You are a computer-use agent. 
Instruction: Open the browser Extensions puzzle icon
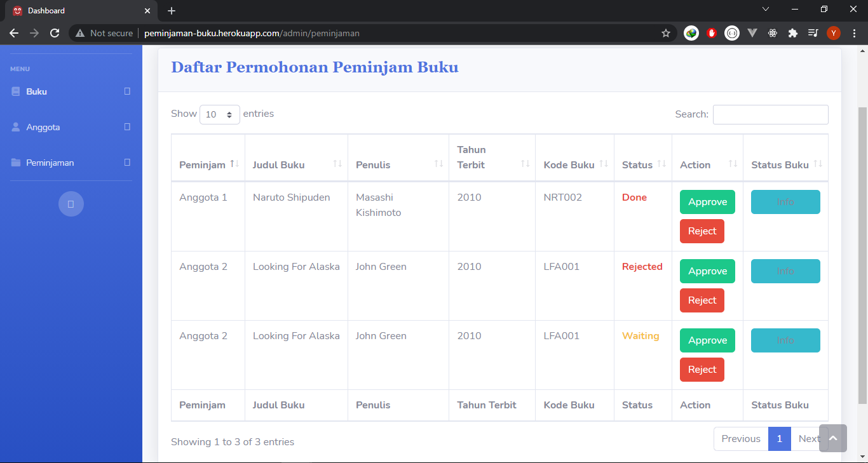coord(793,32)
